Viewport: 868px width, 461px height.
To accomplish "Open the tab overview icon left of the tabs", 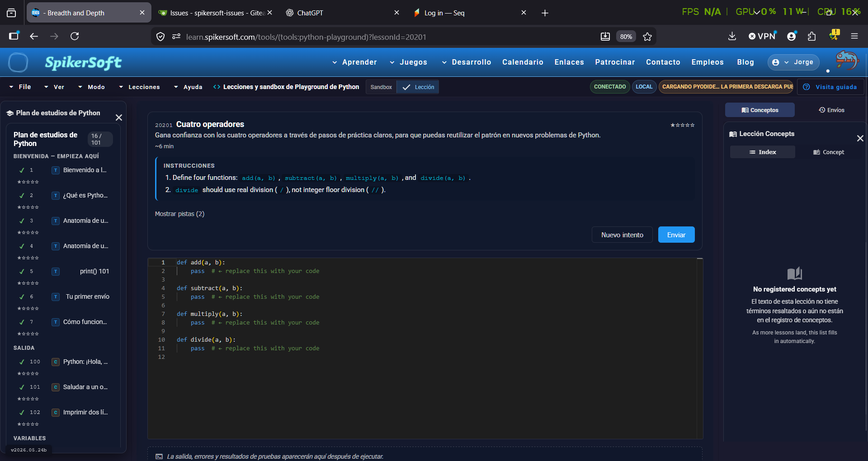I will [11, 13].
